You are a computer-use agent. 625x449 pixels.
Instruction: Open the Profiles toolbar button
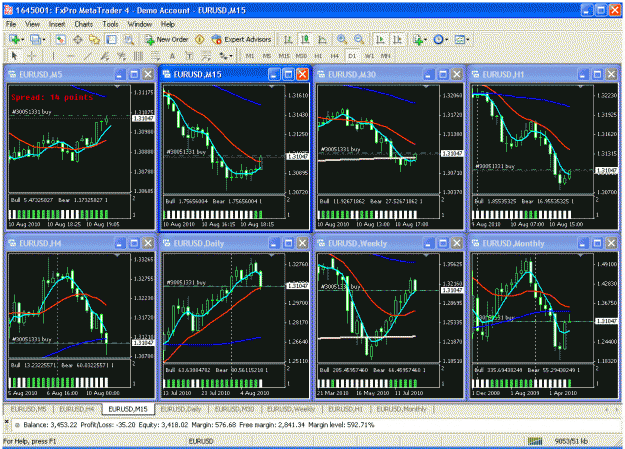tap(37, 39)
